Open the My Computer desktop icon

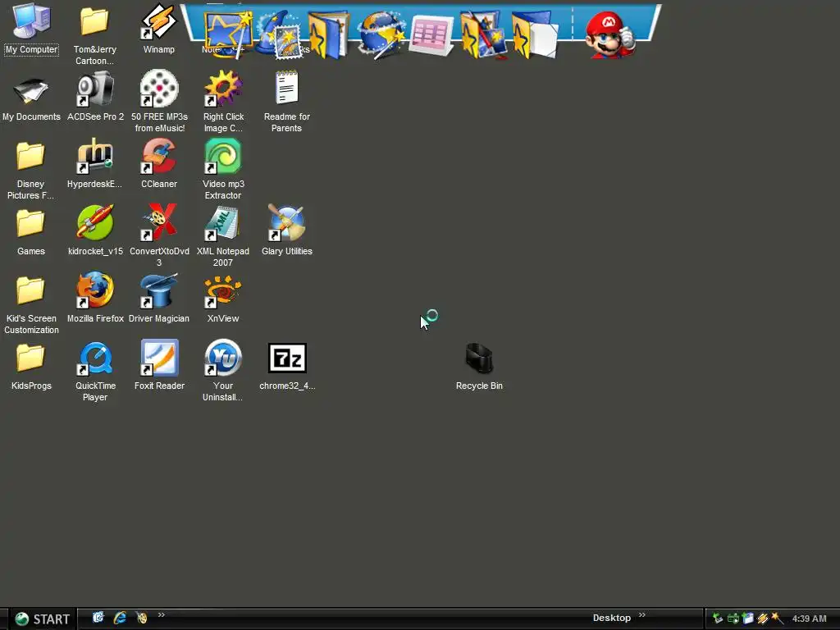pyautogui.click(x=31, y=29)
